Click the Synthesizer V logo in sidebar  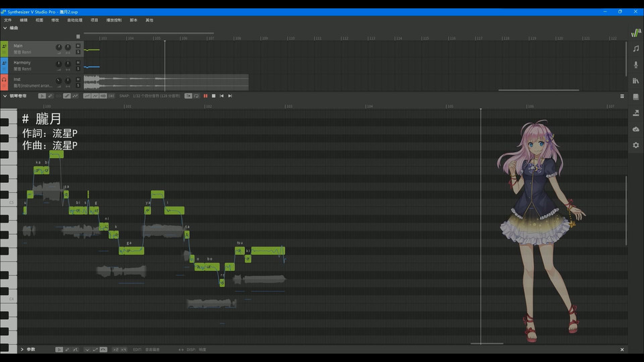pos(636,32)
